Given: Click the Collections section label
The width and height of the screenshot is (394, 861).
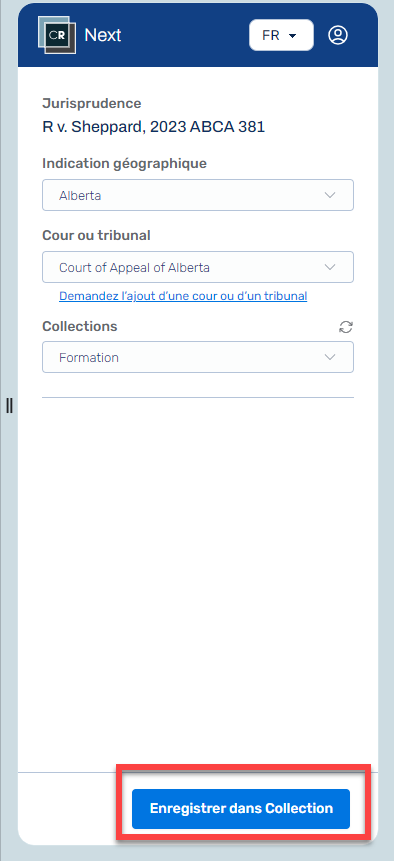Looking at the screenshot, I should [80, 326].
